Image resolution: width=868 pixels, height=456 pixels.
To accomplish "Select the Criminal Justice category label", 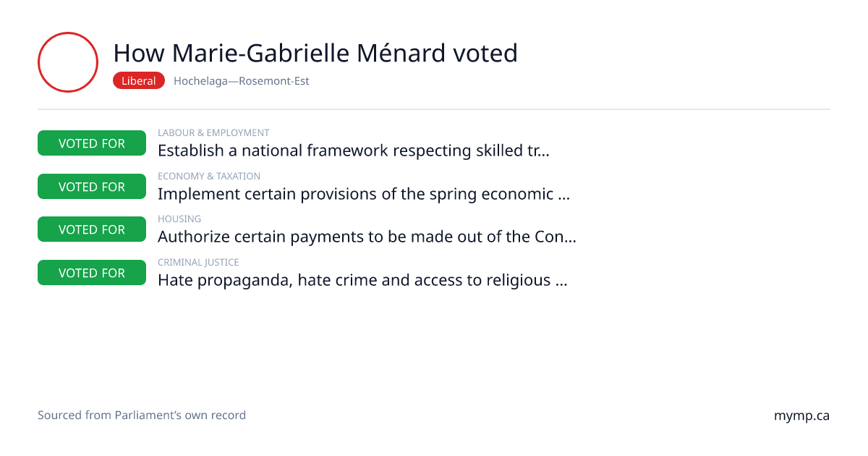I will [x=198, y=262].
